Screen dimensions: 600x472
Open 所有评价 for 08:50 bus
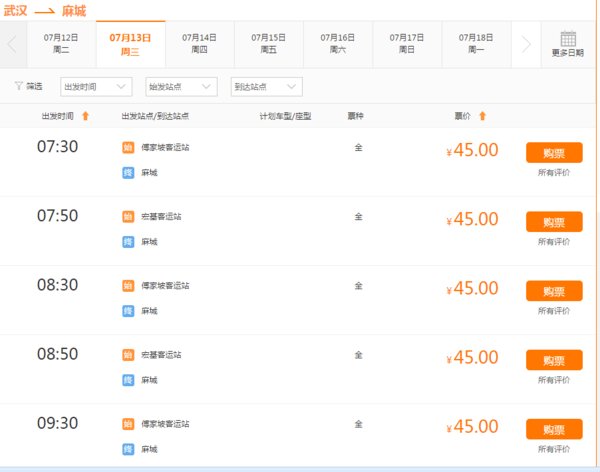pos(554,380)
